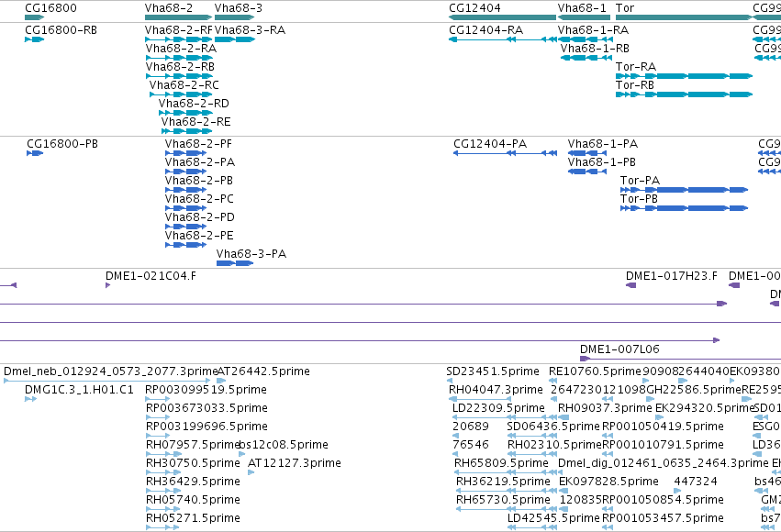This screenshot has width=781, height=532.
Task: Select protein Vha68-2-PB
Action: coord(185,190)
